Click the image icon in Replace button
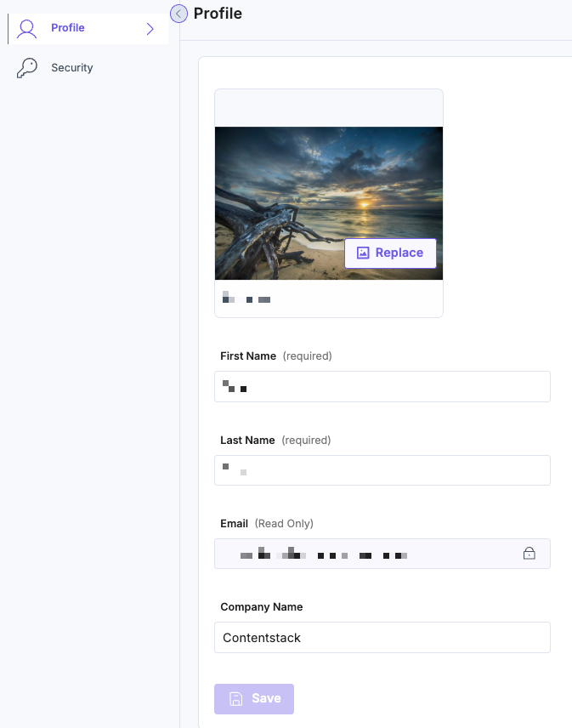 363,253
